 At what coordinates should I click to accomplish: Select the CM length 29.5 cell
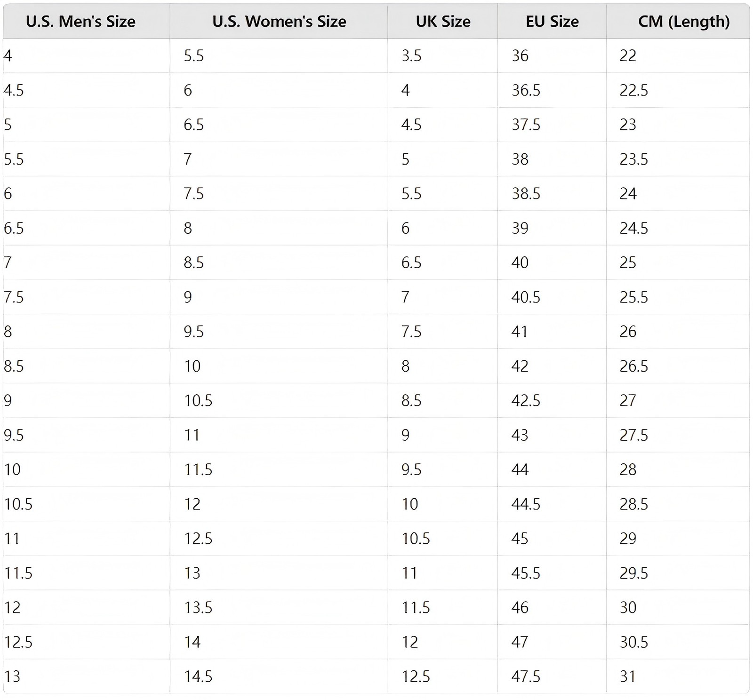pos(678,573)
